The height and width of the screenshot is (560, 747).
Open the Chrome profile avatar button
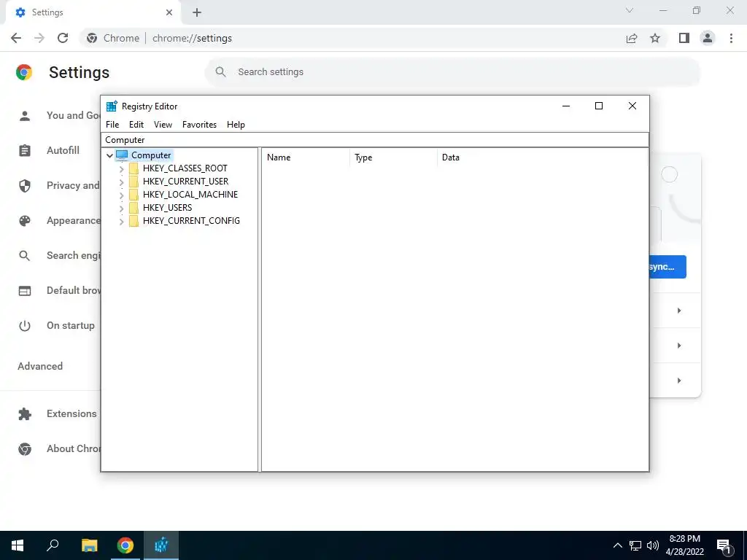coord(708,38)
